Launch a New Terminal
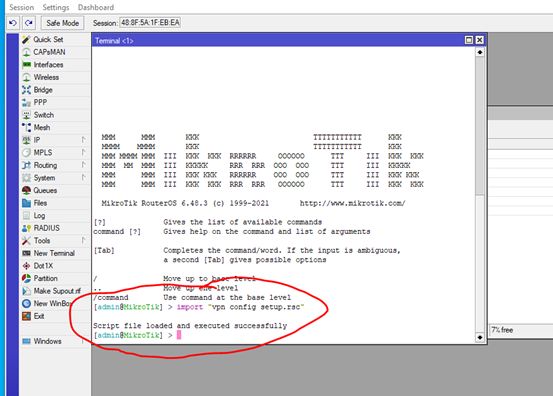 54,253
